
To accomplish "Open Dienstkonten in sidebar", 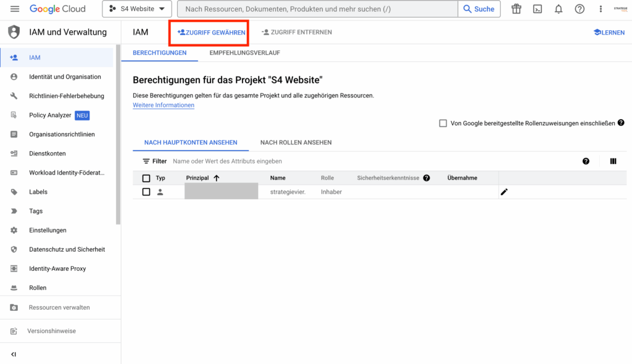I will (56, 154).
